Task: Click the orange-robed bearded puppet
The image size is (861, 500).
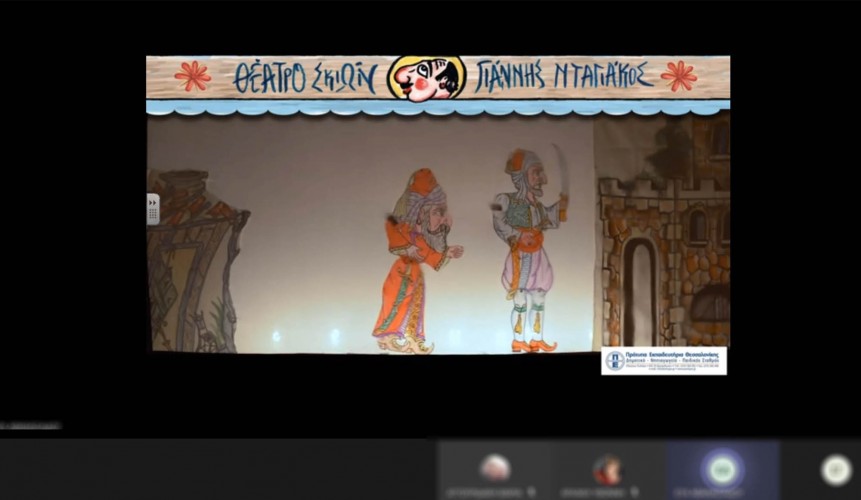Action: click(413, 260)
